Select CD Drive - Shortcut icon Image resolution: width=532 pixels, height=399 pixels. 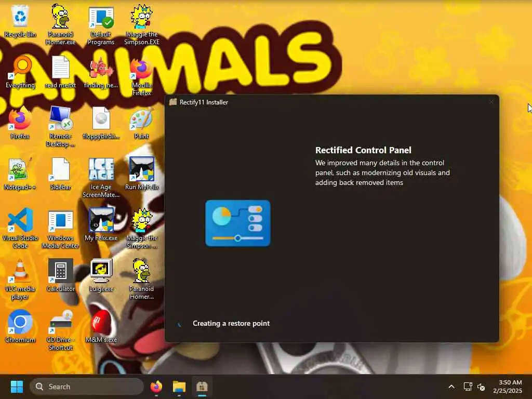pyautogui.click(x=60, y=330)
